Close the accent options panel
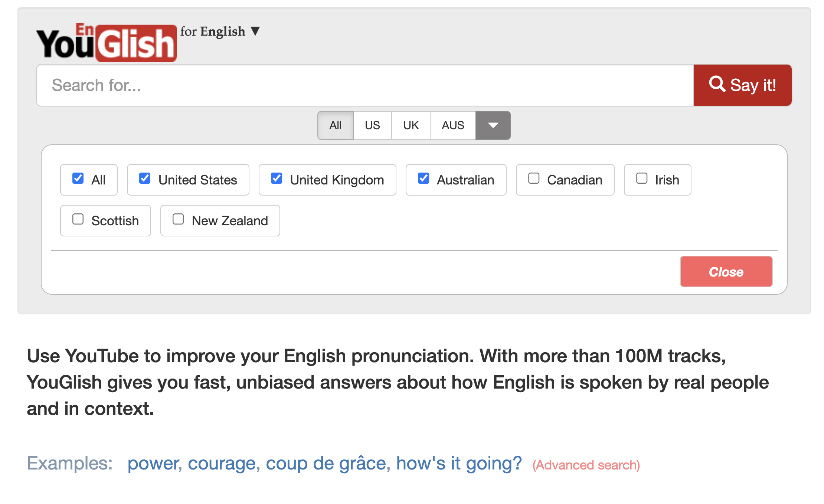This screenshot has height=504, width=824. [726, 272]
